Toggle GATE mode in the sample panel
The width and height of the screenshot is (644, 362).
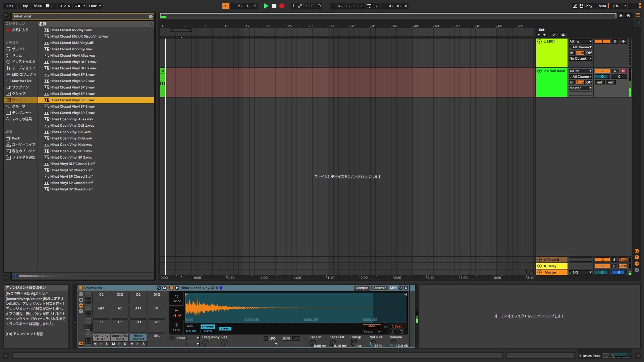pos(208,331)
